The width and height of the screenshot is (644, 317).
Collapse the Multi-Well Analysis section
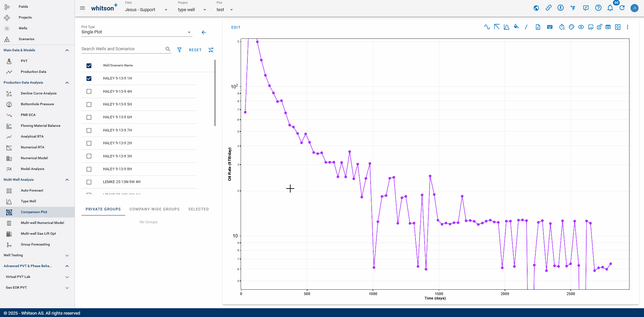tap(66, 179)
